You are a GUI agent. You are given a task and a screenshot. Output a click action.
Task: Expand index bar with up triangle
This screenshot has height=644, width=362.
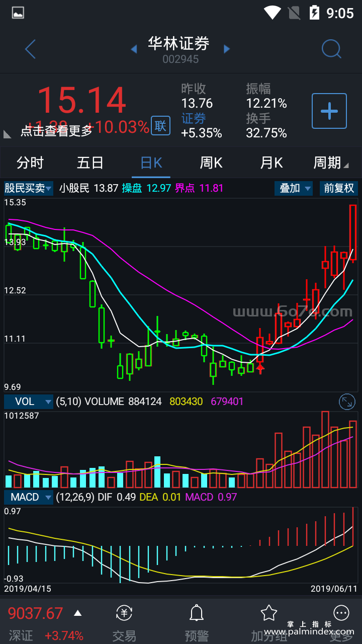(x=77, y=613)
